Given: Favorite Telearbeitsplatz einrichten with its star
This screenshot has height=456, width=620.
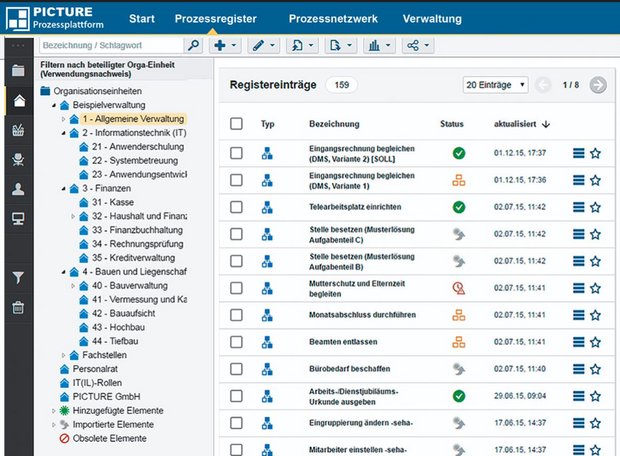Looking at the screenshot, I should [x=595, y=207].
